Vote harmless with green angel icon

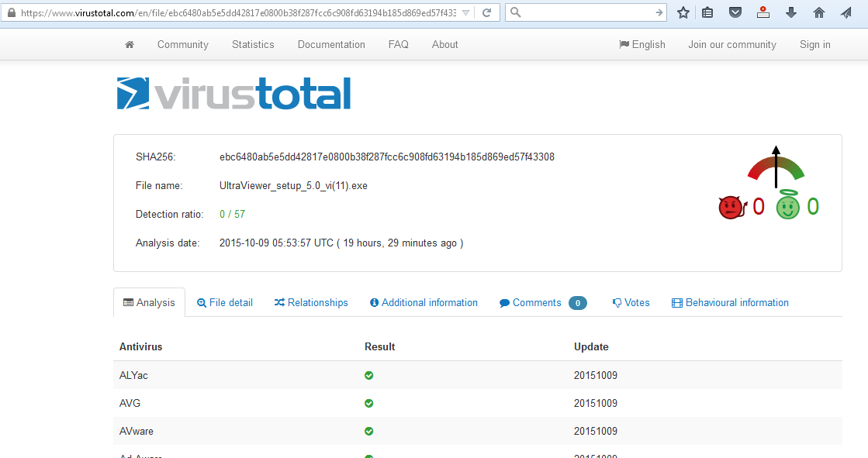pyautogui.click(x=788, y=205)
